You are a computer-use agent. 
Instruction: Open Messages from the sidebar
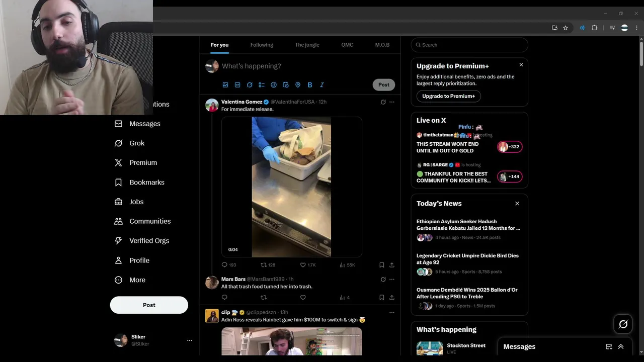point(137,124)
